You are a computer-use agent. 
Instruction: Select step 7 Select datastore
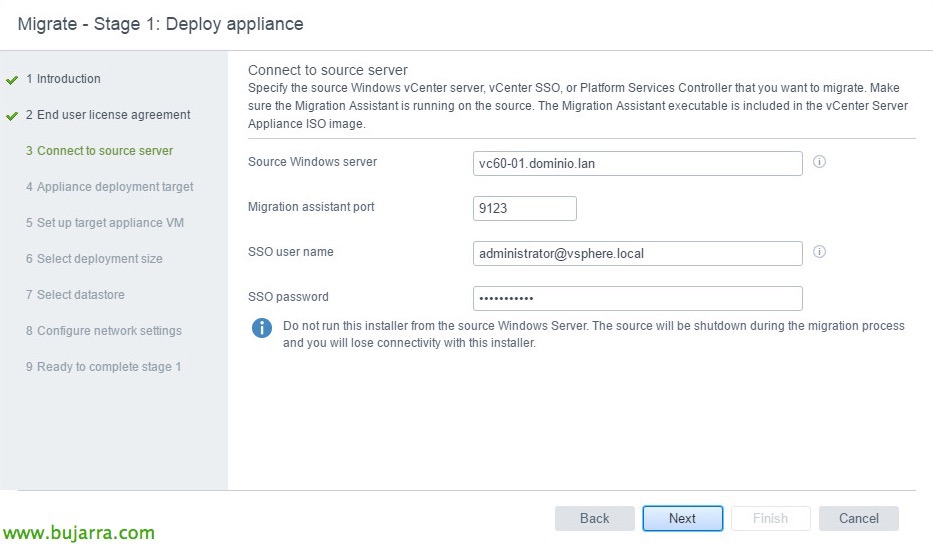pyautogui.click(x=75, y=295)
